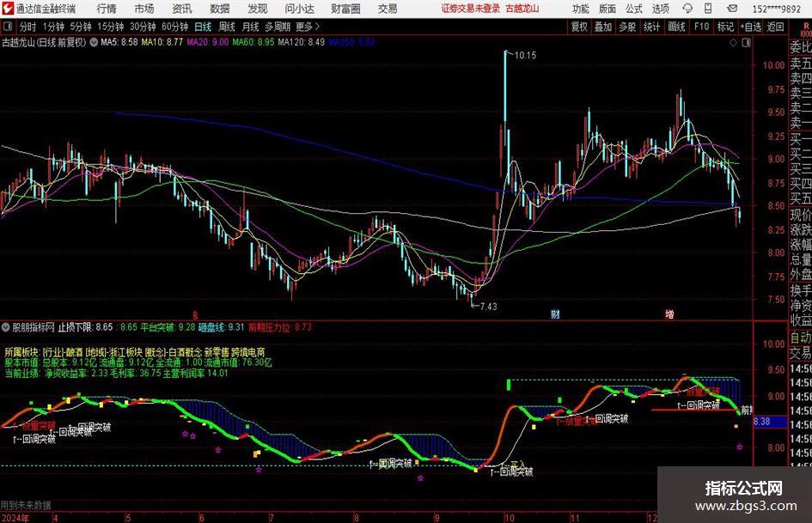Click the MA60: 8.95 label
This screenshot has width=812, height=523.
(253, 42)
